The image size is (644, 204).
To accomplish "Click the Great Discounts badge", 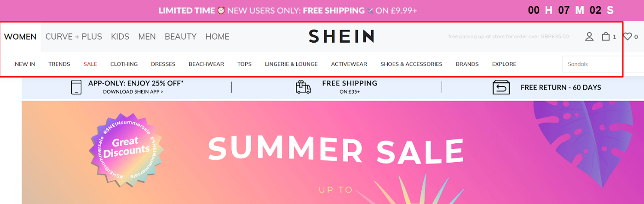I will pos(126,148).
